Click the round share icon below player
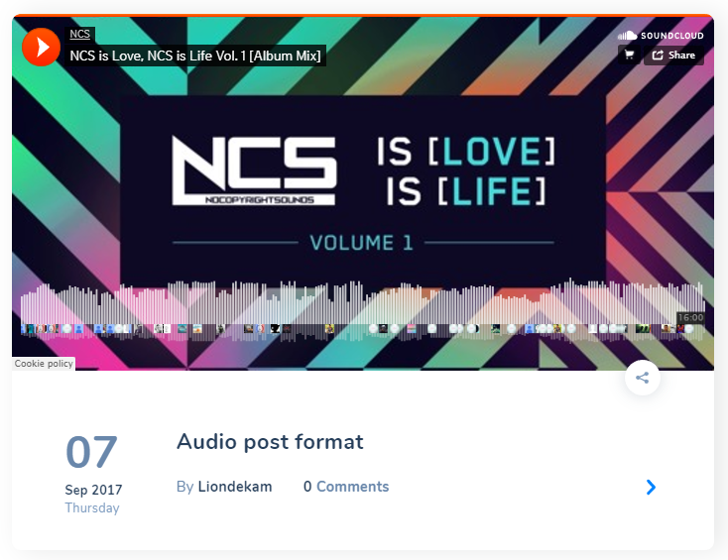728x560 pixels. (642, 378)
